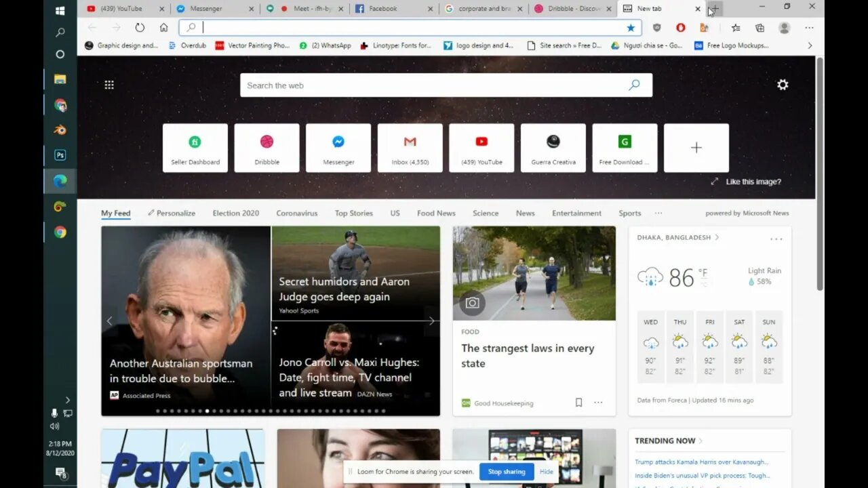Click the camera gallery icon on food card

click(x=473, y=303)
